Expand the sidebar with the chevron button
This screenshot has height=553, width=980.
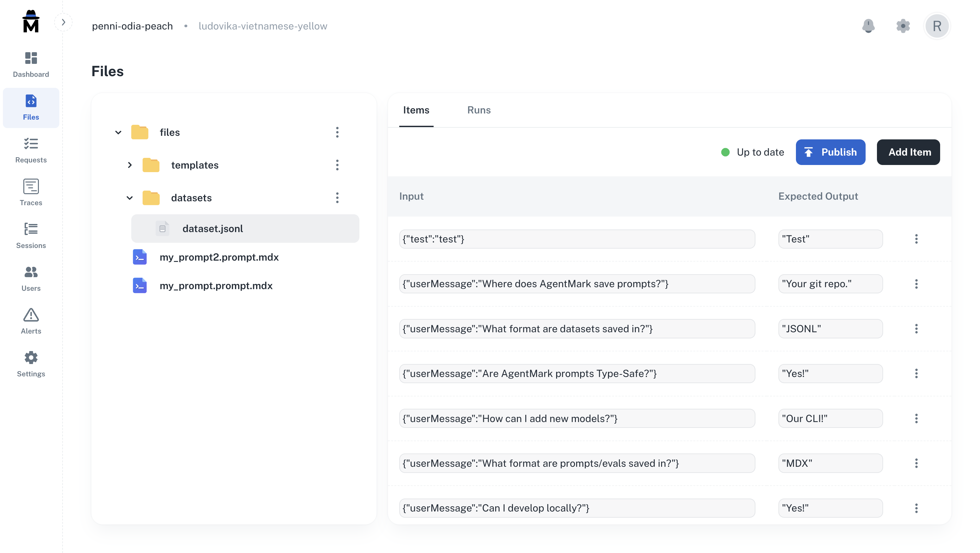pyautogui.click(x=64, y=22)
